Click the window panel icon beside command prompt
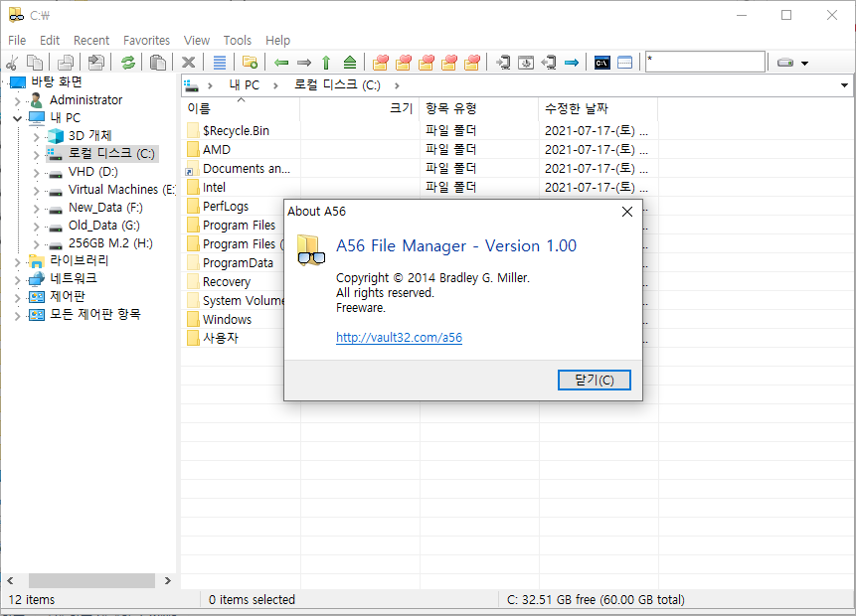Screen dimensions: 856x616 pos(625,63)
